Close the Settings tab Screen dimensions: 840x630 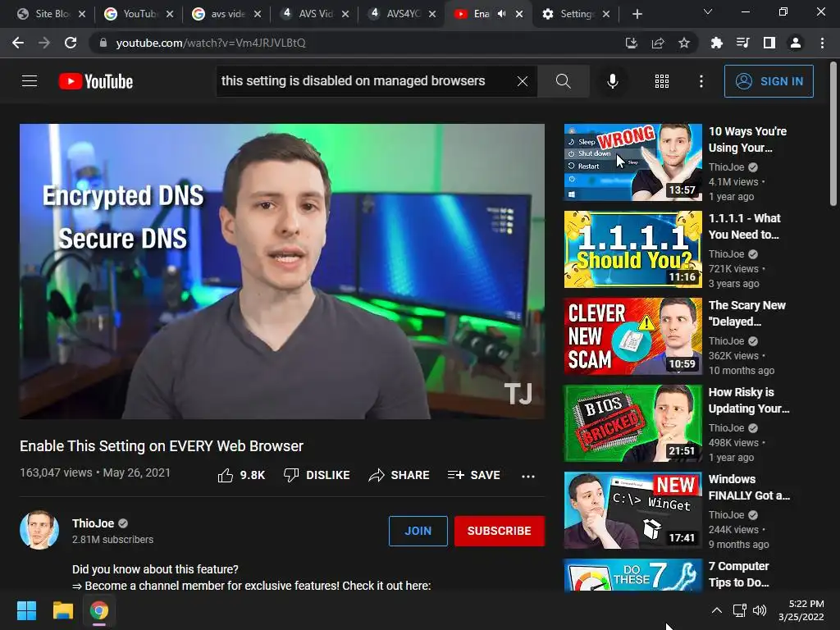pyautogui.click(x=606, y=14)
